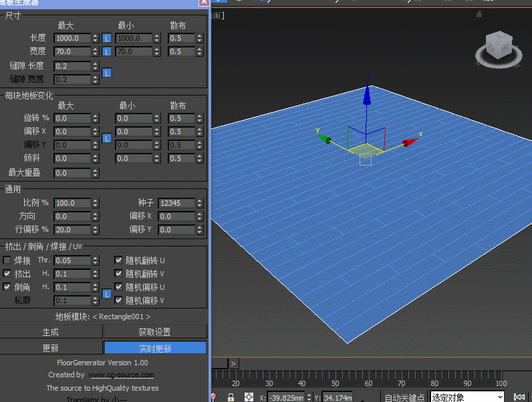532x402 pixels.
Task: Click the L lock button beside 长度
Action: (106, 39)
